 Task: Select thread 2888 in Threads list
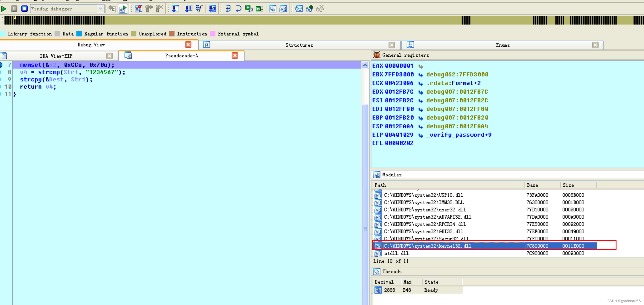[417, 290]
